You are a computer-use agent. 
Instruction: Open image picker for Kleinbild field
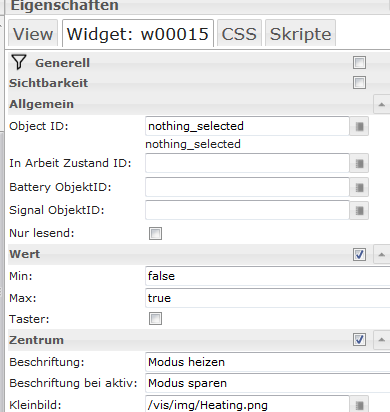359,405
